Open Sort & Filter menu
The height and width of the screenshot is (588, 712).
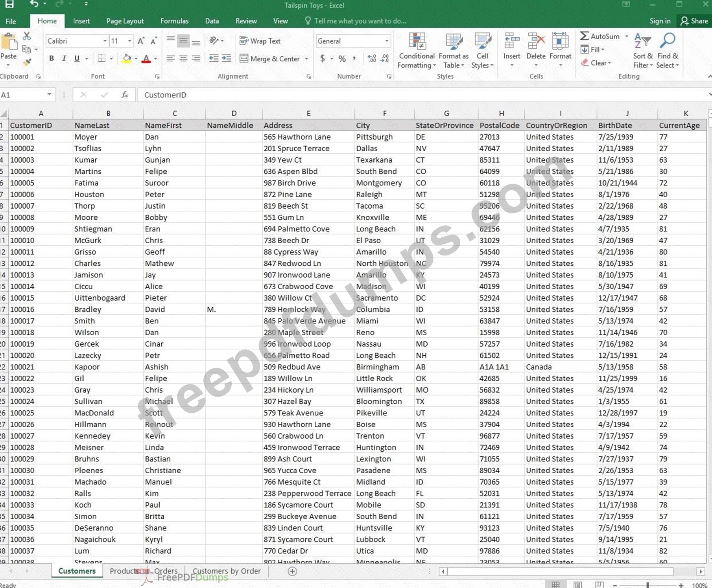pyautogui.click(x=643, y=51)
